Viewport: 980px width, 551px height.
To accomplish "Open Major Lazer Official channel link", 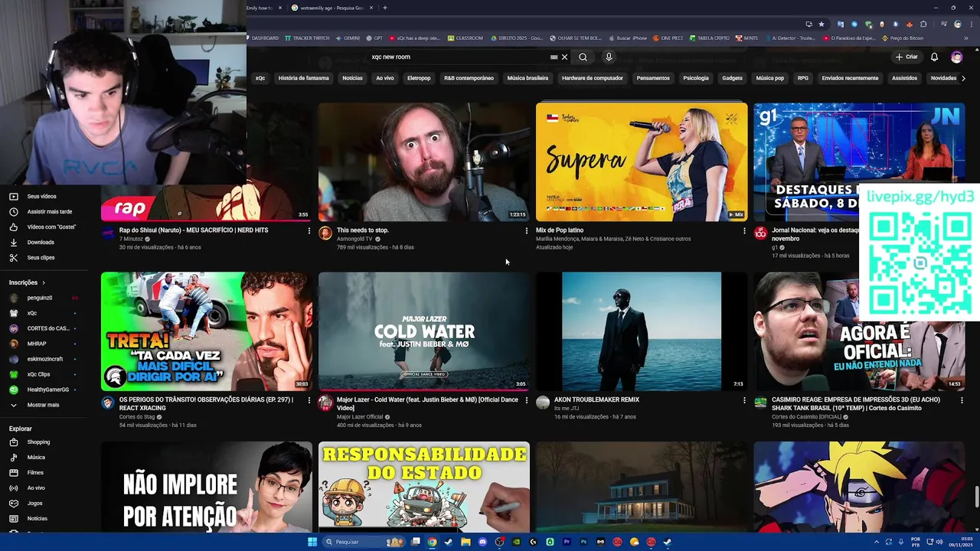I will point(360,417).
